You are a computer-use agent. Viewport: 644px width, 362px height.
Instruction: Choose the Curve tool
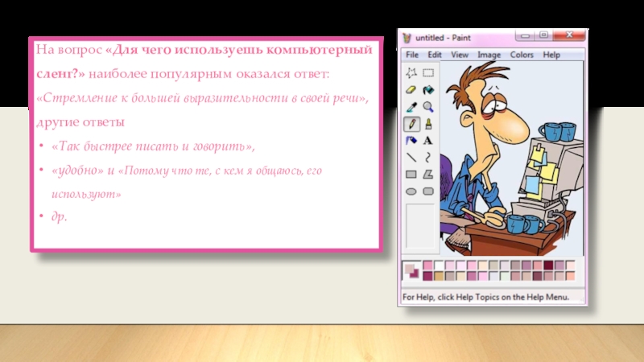coord(428,157)
